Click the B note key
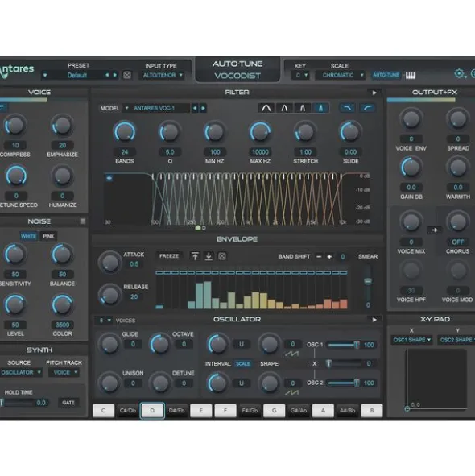 coord(372,411)
